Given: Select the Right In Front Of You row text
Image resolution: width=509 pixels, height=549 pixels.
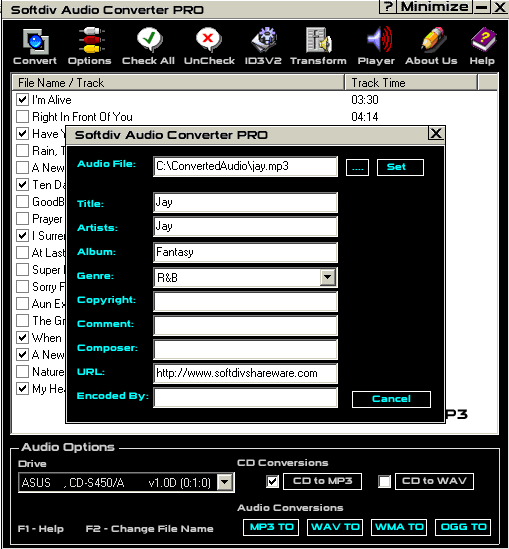Looking at the screenshot, I should point(82,117).
